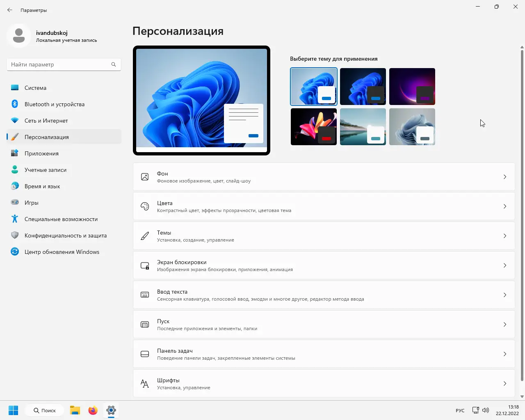Click the Bluetooth и устройства icon
The image size is (525, 420).
14,104
